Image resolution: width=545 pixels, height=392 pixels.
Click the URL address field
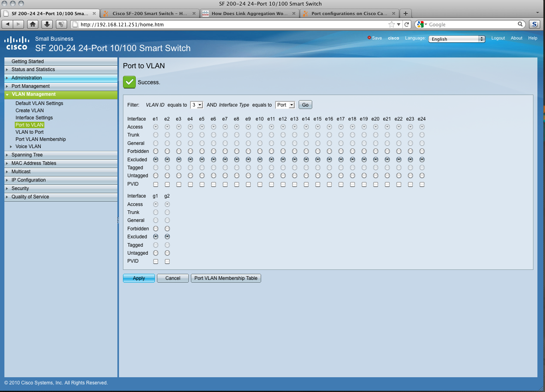232,24
